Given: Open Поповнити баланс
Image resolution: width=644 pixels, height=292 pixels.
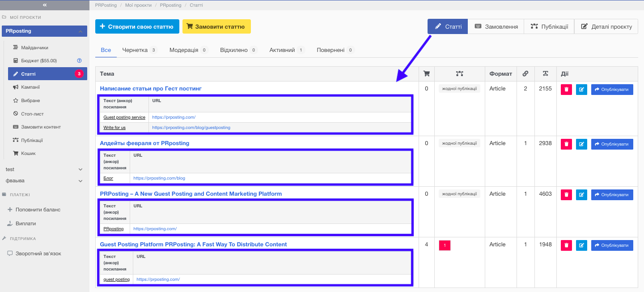Looking at the screenshot, I should (x=38, y=210).
